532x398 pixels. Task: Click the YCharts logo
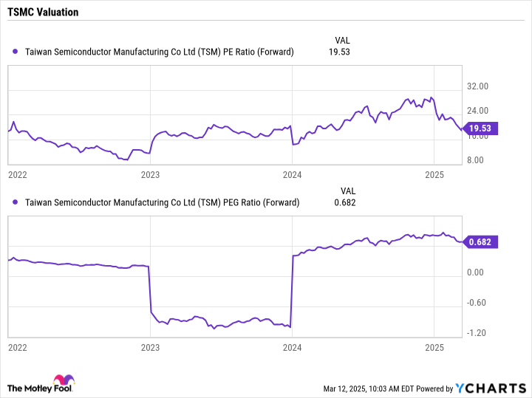pos(488,388)
